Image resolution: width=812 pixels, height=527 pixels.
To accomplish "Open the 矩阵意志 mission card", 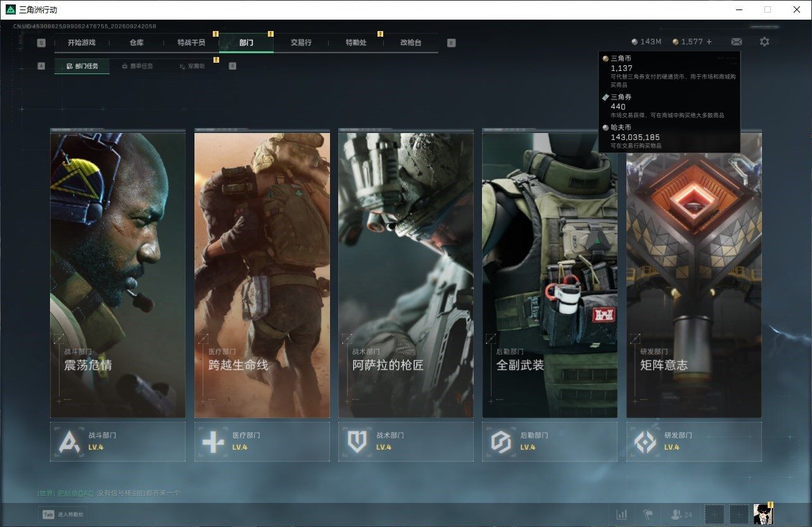I will click(x=694, y=274).
